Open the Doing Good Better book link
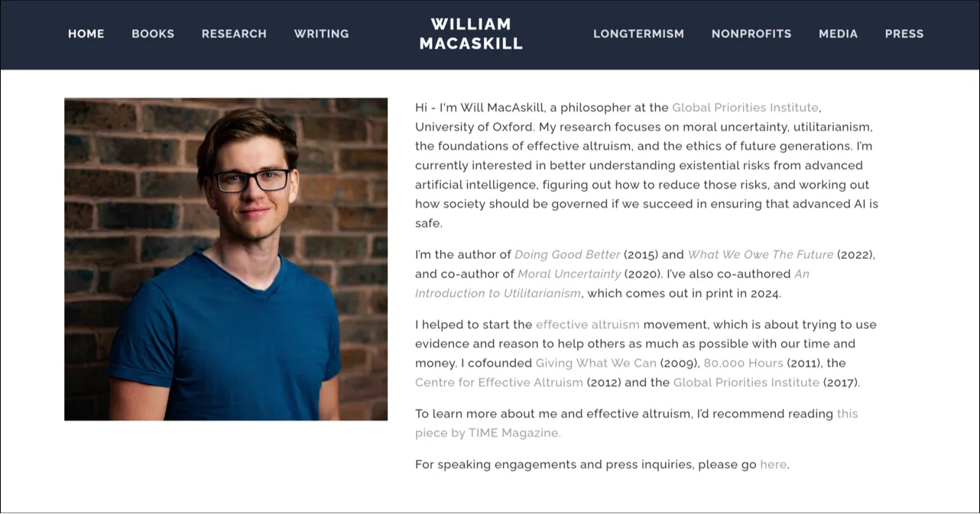The image size is (980, 514). click(567, 254)
